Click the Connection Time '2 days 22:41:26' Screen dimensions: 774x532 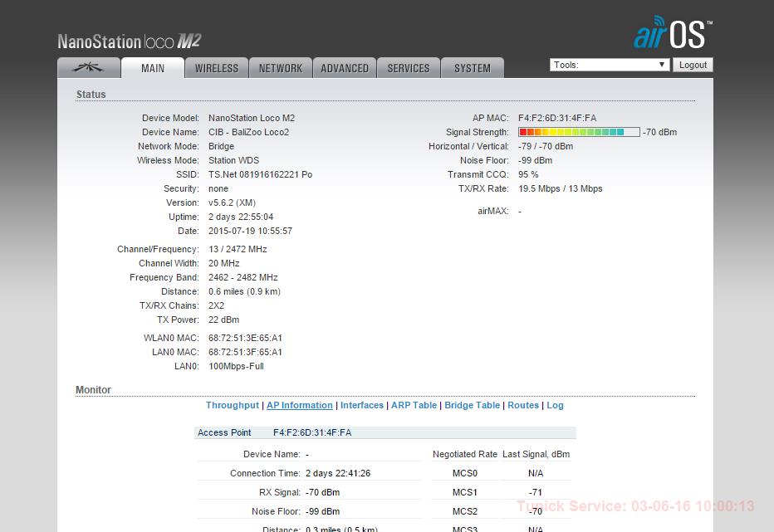pyautogui.click(x=338, y=473)
